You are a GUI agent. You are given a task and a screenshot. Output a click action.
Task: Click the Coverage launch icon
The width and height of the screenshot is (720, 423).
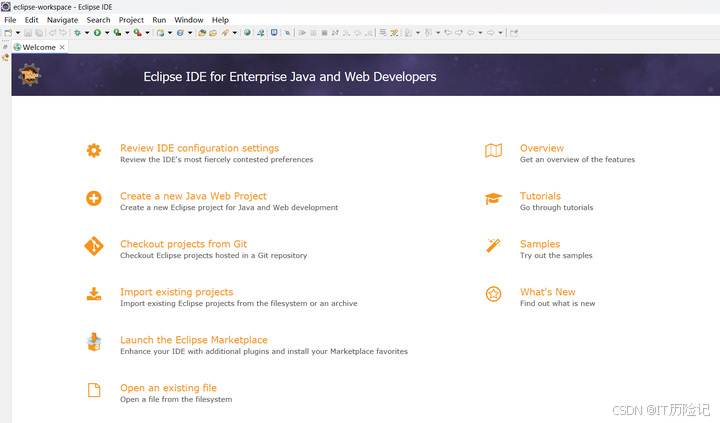[x=118, y=33]
